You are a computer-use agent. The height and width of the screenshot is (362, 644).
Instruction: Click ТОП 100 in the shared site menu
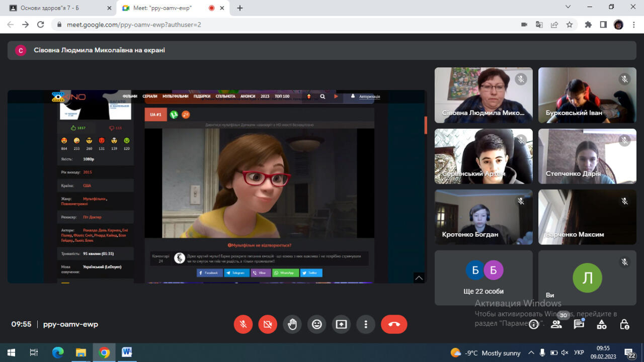pyautogui.click(x=282, y=97)
